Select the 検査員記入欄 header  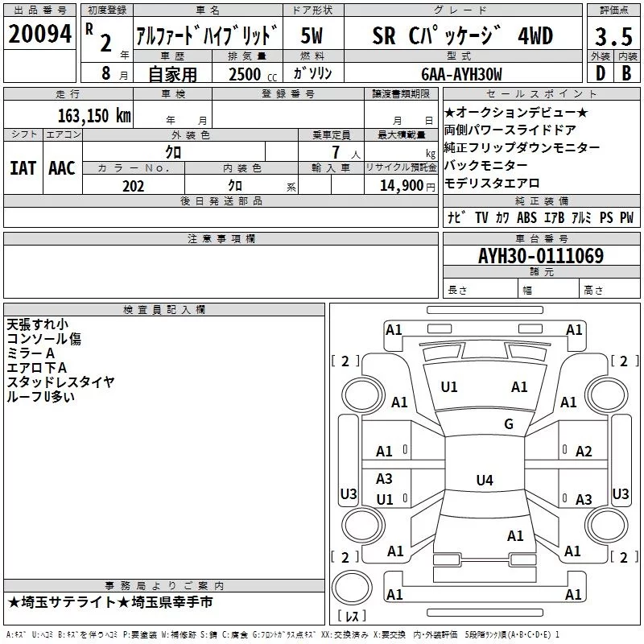coord(164,310)
